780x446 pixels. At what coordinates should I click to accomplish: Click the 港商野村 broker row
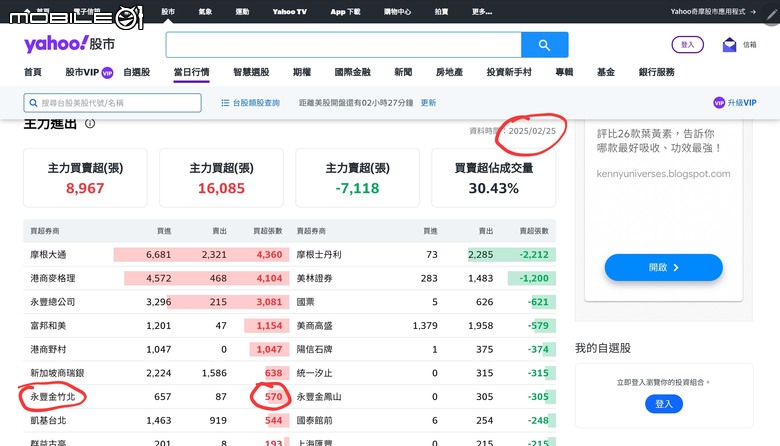(x=156, y=349)
